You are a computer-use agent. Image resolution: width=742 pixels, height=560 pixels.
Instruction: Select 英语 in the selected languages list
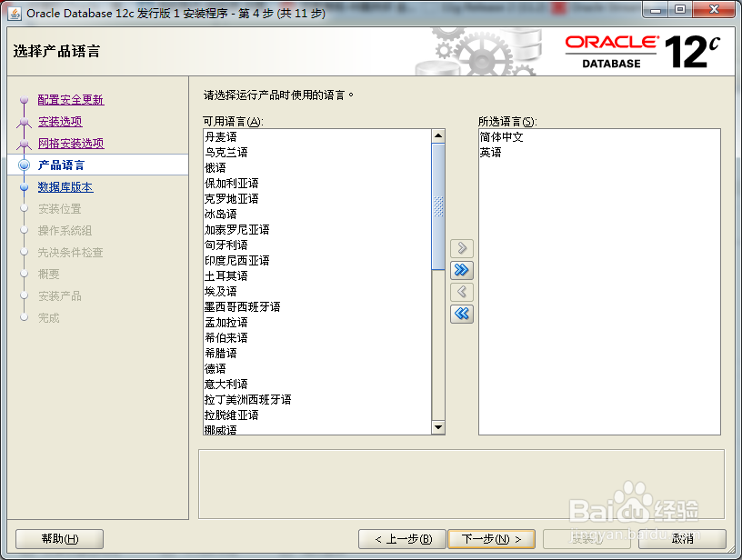(x=491, y=151)
